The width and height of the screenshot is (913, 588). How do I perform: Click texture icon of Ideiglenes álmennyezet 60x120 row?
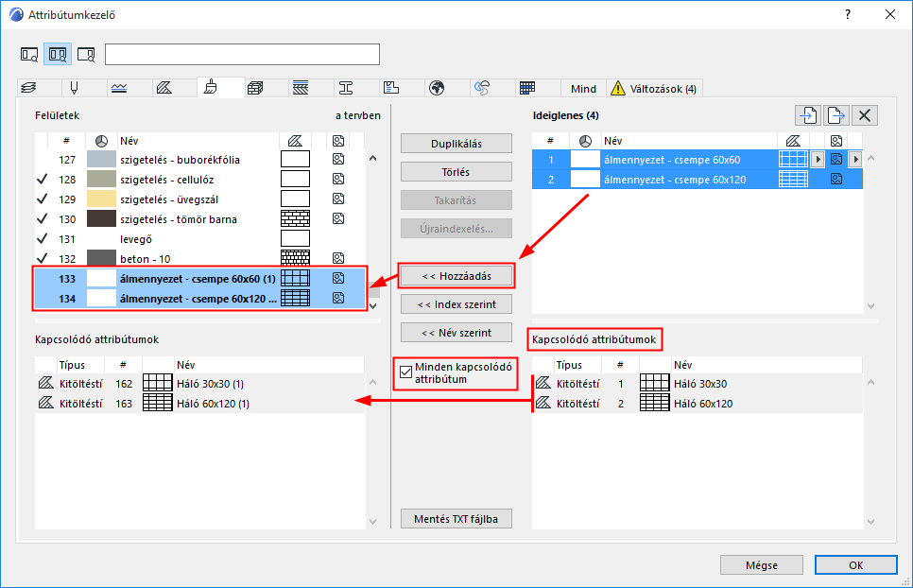(x=836, y=179)
